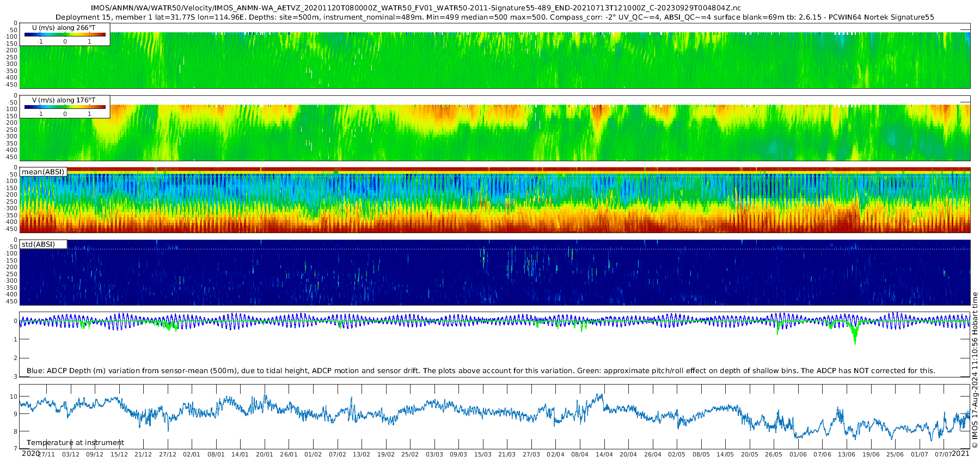The width and height of the screenshot is (980, 463).
Task: Click the 'V (m/s) along 176°T' label
Action: click(x=64, y=100)
